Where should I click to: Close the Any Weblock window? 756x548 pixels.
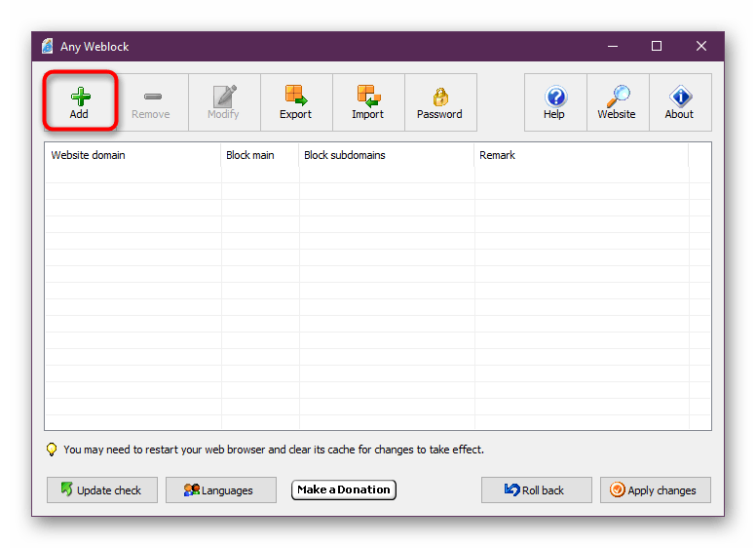700,46
